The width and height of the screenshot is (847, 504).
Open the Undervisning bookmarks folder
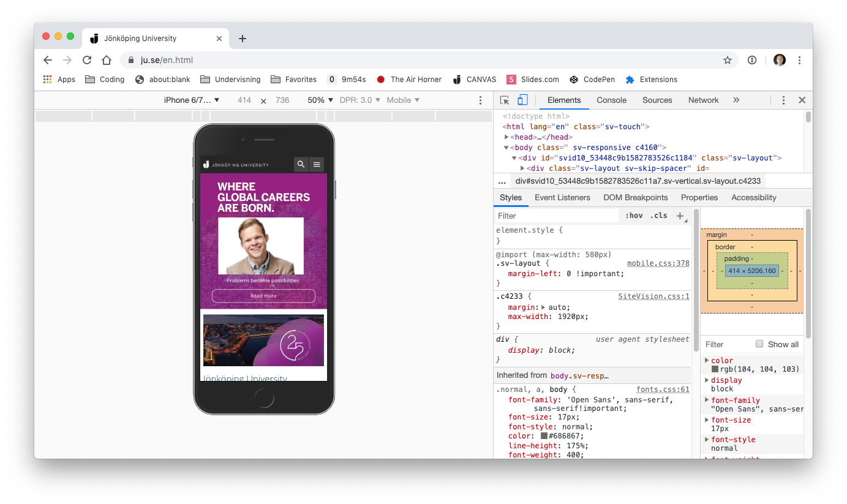[x=230, y=80]
